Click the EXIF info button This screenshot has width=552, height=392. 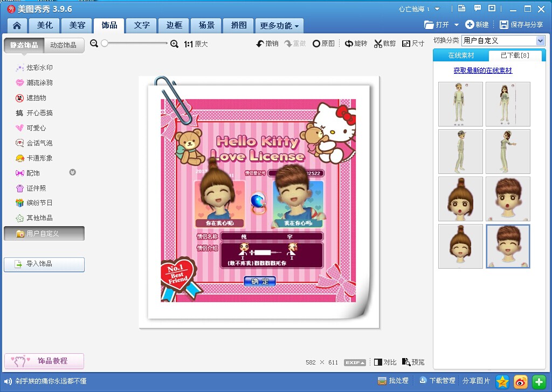point(355,362)
